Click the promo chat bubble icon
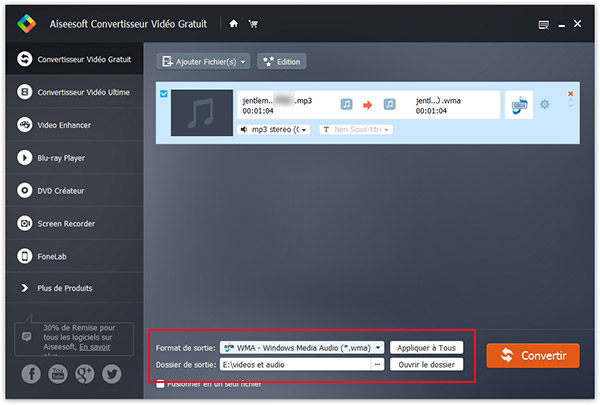 click(x=26, y=336)
